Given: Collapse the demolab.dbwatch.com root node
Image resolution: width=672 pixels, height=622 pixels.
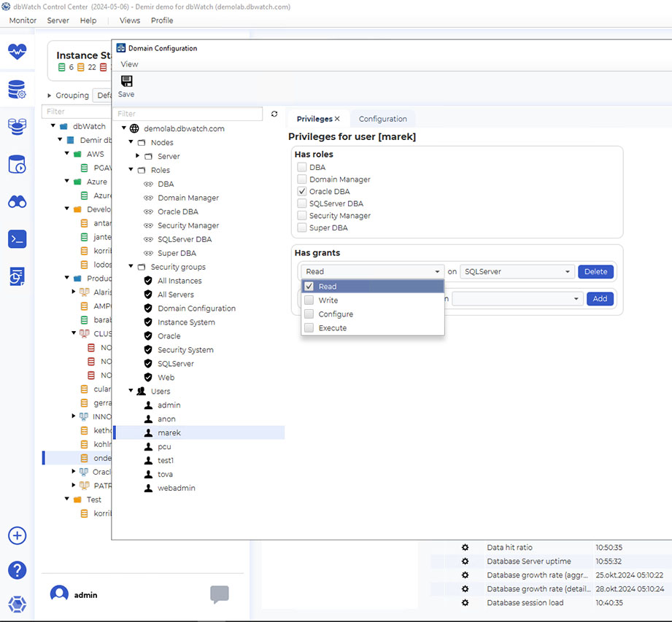Looking at the screenshot, I should point(124,128).
